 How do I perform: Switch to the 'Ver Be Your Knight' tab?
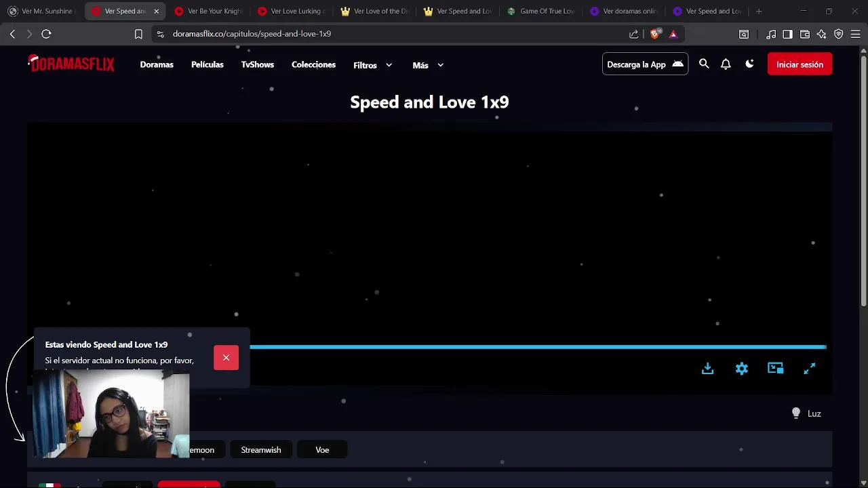[208, 11]
